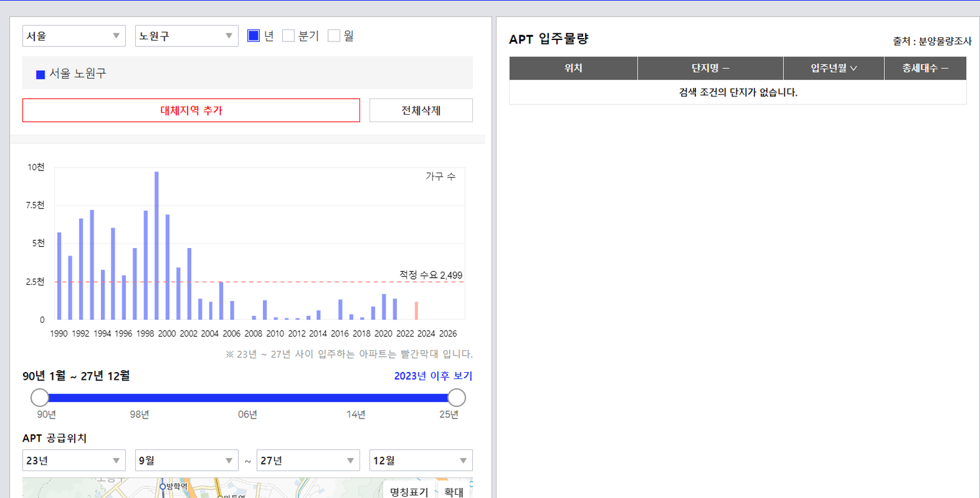Viewport: 980px width, 498px height.
Task: Uncheck the 년 yearly checkbox
Action: click(254, 35)
